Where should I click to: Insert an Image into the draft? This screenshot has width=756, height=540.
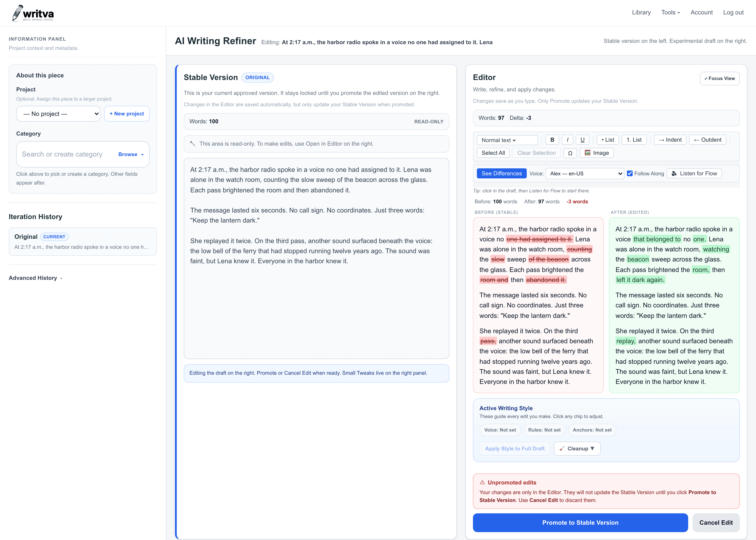coord(597,153)
